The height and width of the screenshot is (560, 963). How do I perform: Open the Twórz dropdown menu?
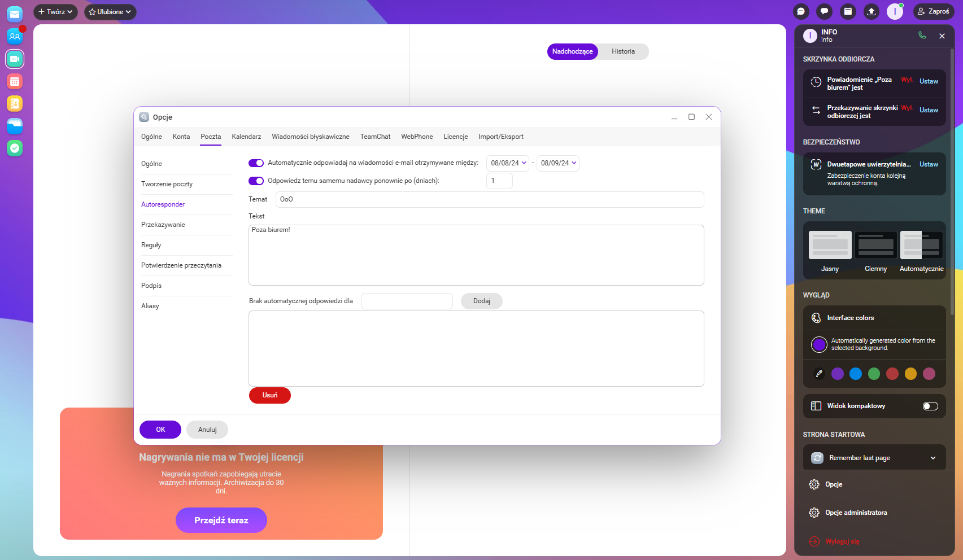55,12
